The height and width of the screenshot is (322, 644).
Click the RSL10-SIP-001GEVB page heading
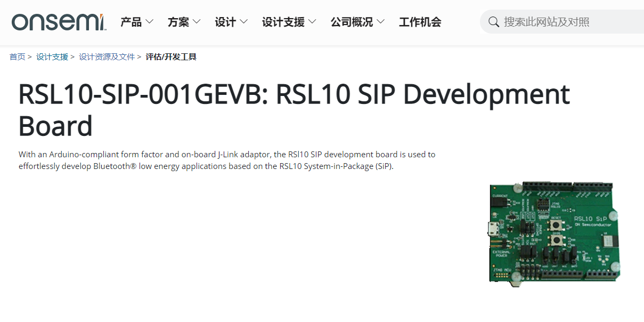294,110
